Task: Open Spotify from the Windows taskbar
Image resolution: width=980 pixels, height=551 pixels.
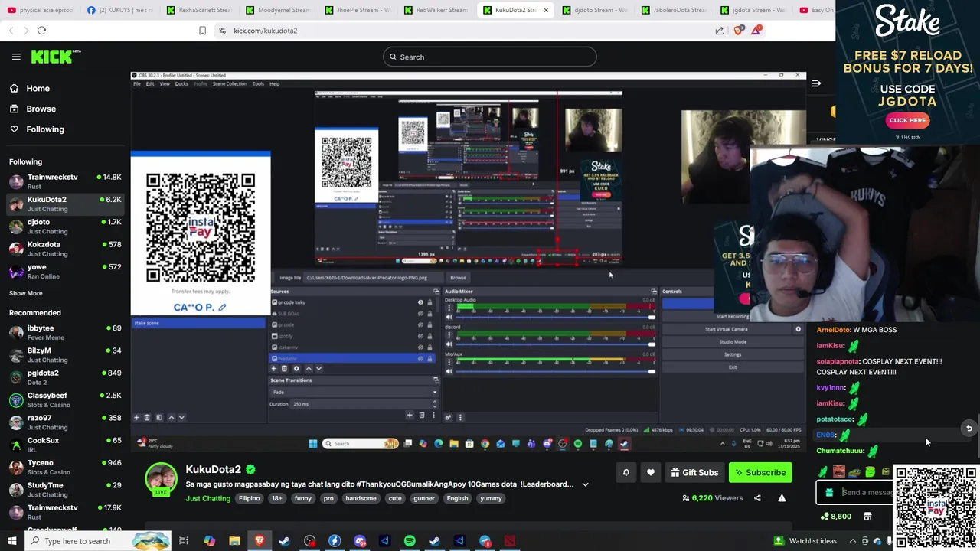Action: (410, 541)
